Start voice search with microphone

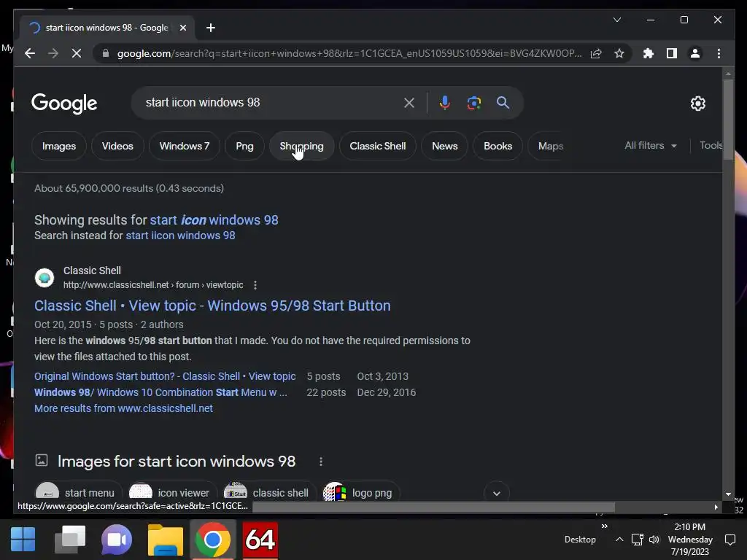click(444, 102)
